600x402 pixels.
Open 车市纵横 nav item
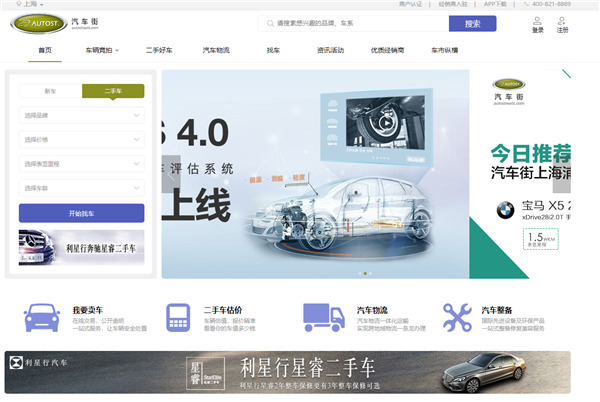click(x=444, y=50)
